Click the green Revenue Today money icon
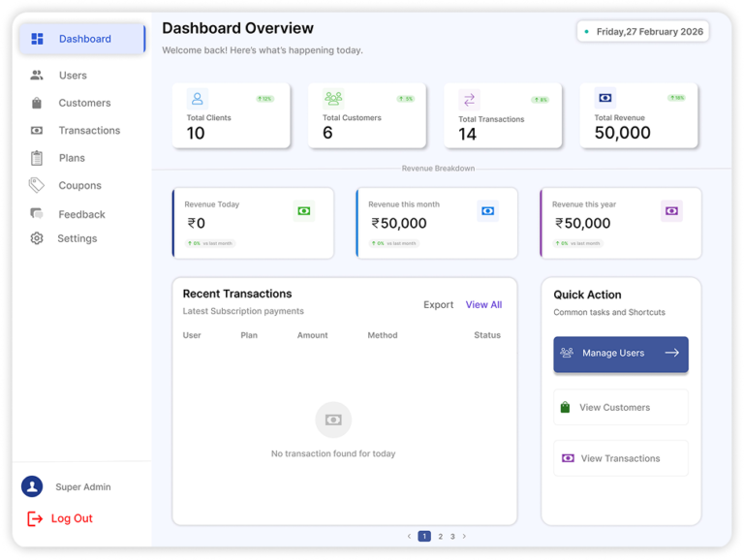This screenshot has height=560, width=744. click(x=304, y=211)
